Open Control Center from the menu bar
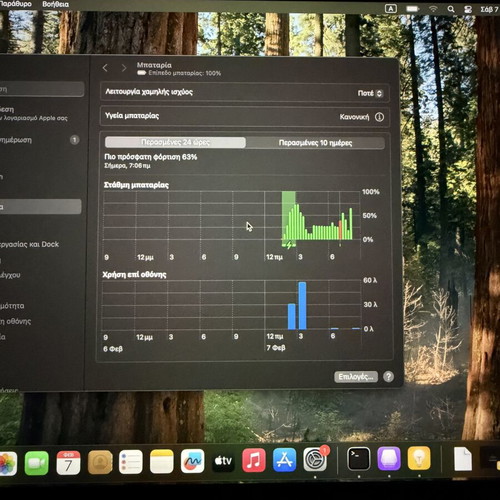The image size is (500, 500). 468,9
